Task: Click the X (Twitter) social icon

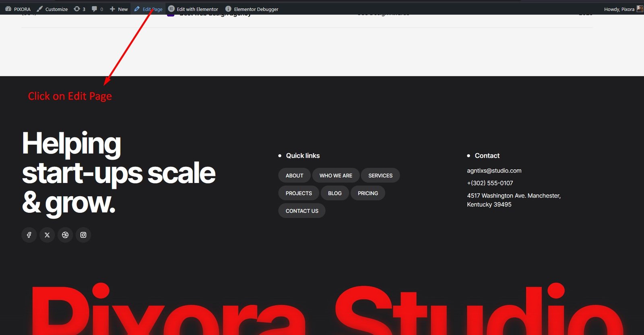Action: (47, 235)
